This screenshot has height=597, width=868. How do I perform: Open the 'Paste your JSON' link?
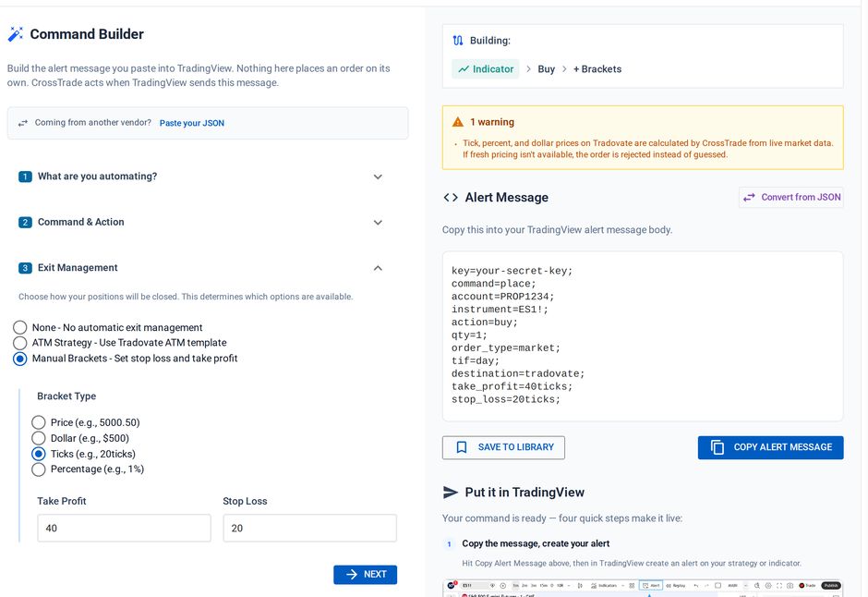click(x=192, y=123)
